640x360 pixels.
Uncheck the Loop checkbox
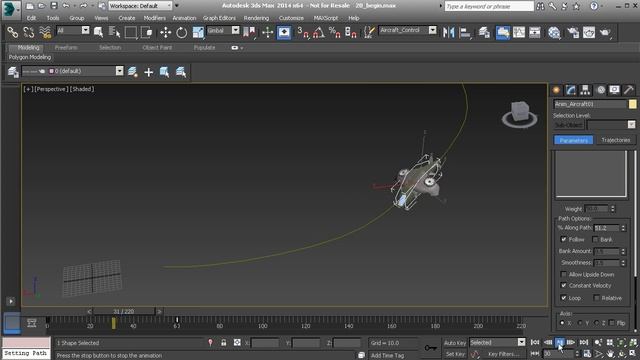click(563, 298)
